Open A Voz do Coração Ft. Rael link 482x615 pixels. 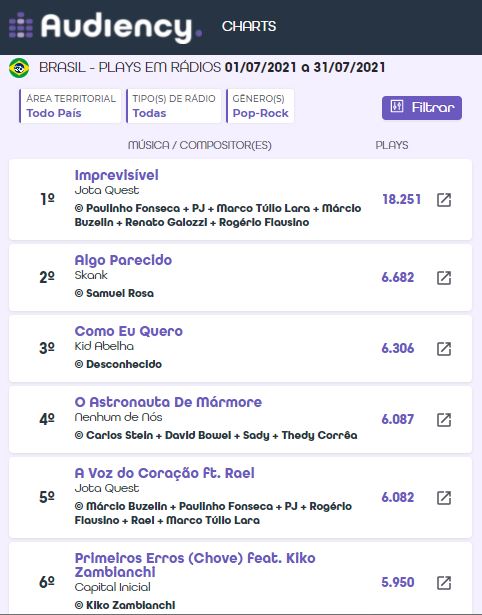pos(164,473)
